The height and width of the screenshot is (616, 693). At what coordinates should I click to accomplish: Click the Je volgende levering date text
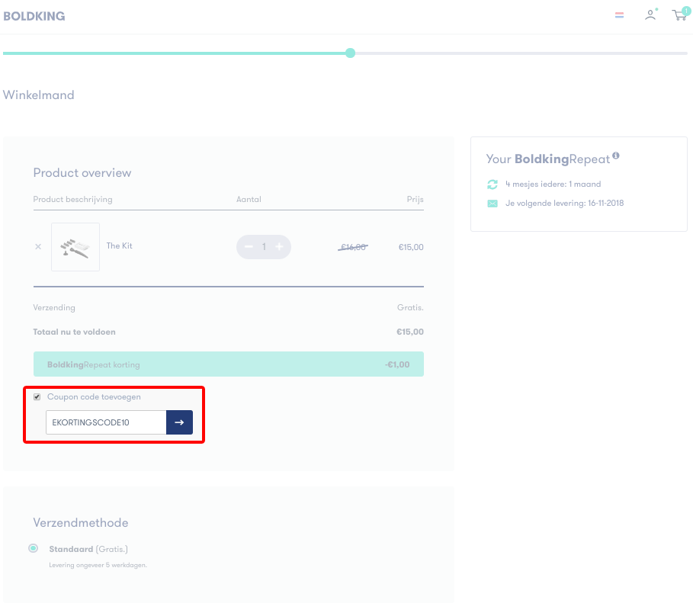click(564, 204)
